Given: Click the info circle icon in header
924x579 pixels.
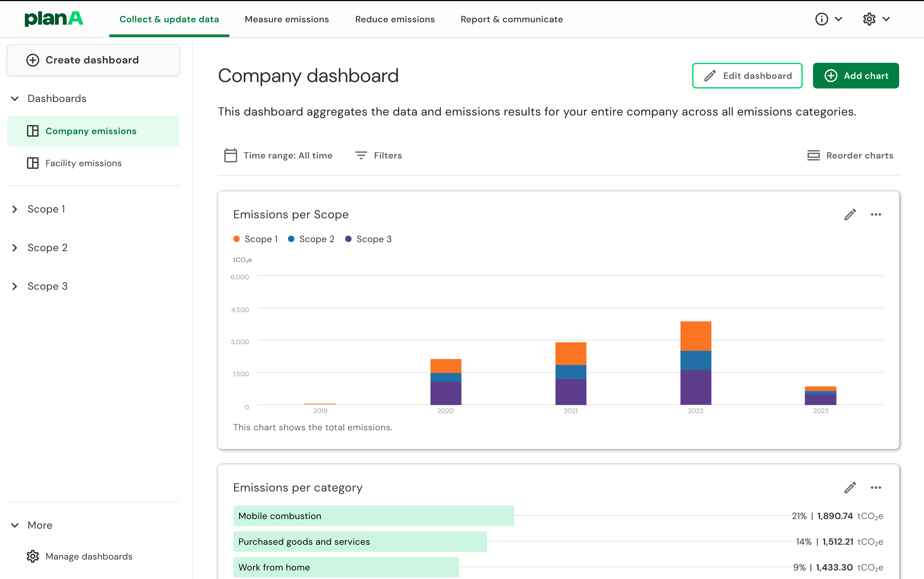Looking at the screenshot, I should click(821, 19).
